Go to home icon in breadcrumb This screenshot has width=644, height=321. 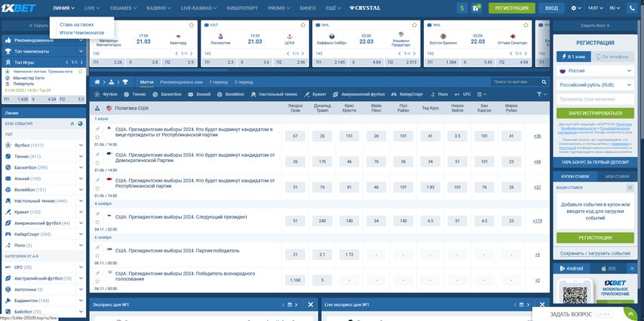[97, 82]
